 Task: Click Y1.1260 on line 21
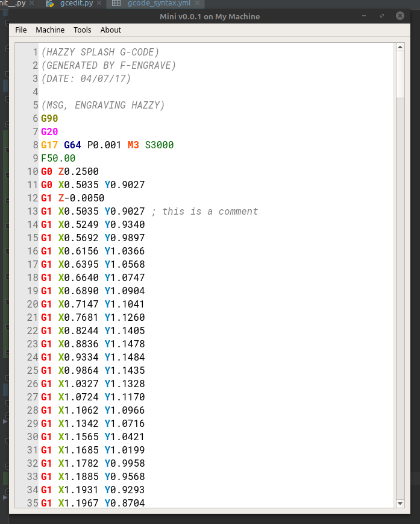click(x=125, y=317)
